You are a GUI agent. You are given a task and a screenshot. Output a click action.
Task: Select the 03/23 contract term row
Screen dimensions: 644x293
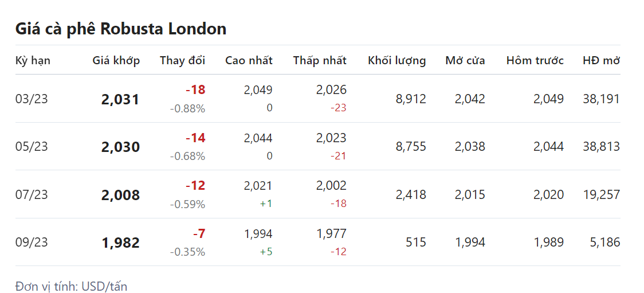pos(32,99)
